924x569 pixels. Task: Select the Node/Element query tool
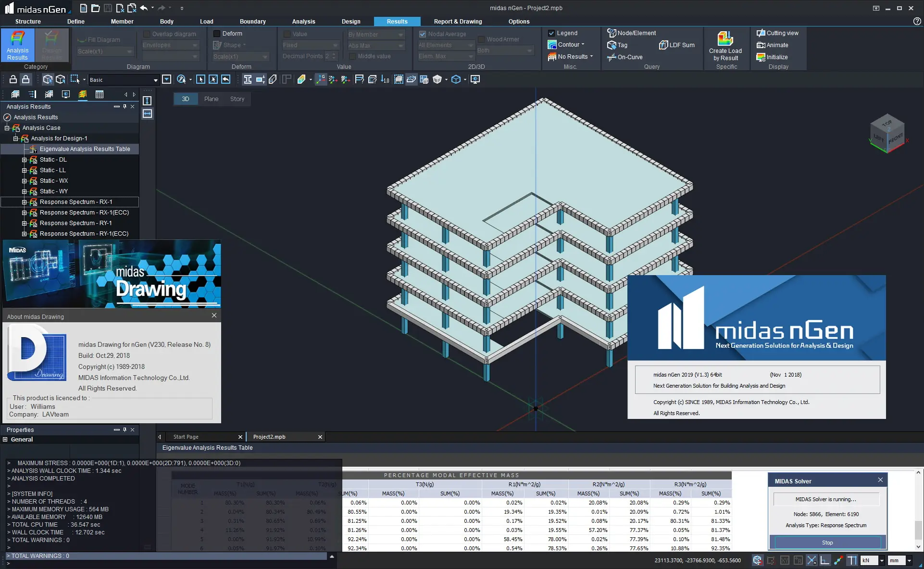click(x=631, y=33)
